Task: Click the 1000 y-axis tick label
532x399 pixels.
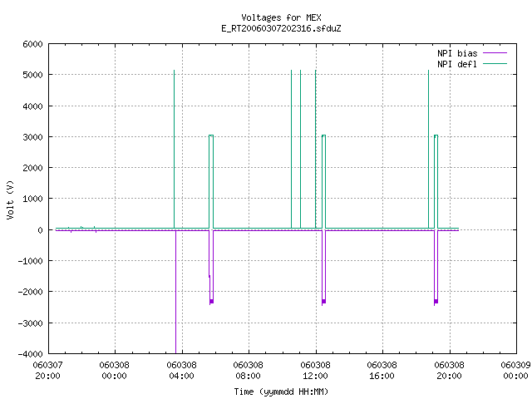Action: click(33, 199)
